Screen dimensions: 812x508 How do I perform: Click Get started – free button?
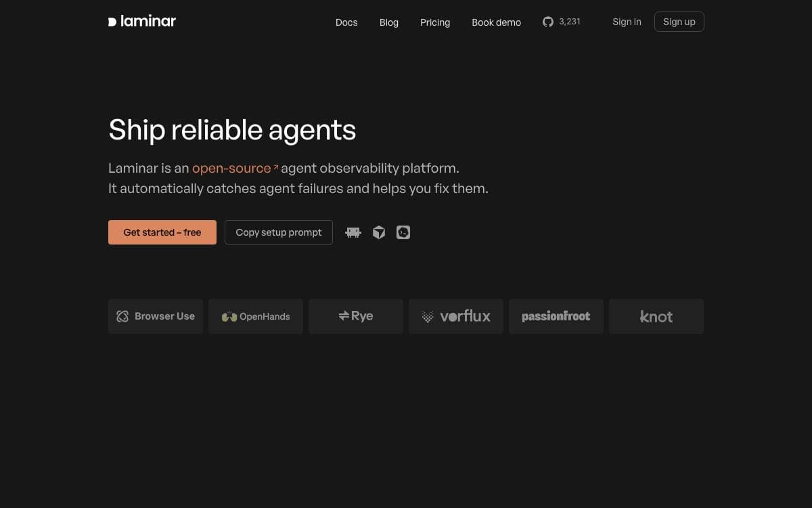(x=162, y=232)
